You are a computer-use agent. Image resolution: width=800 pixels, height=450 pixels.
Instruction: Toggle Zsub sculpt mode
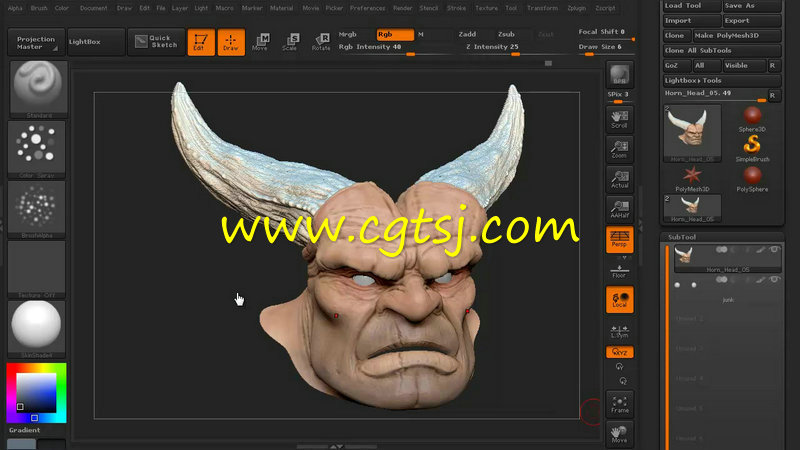(506, 34)
